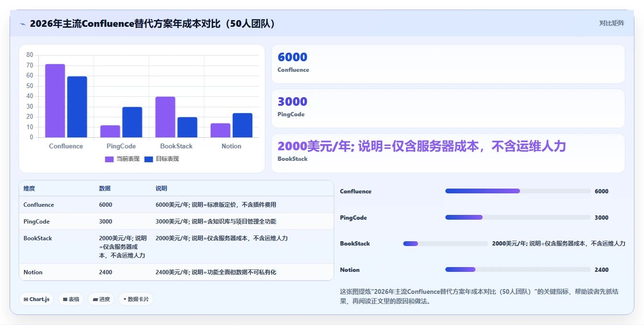Screen dimensions: 644x325
Task: Toggle the 目标表现 legend item
Action: pos(161,159)
